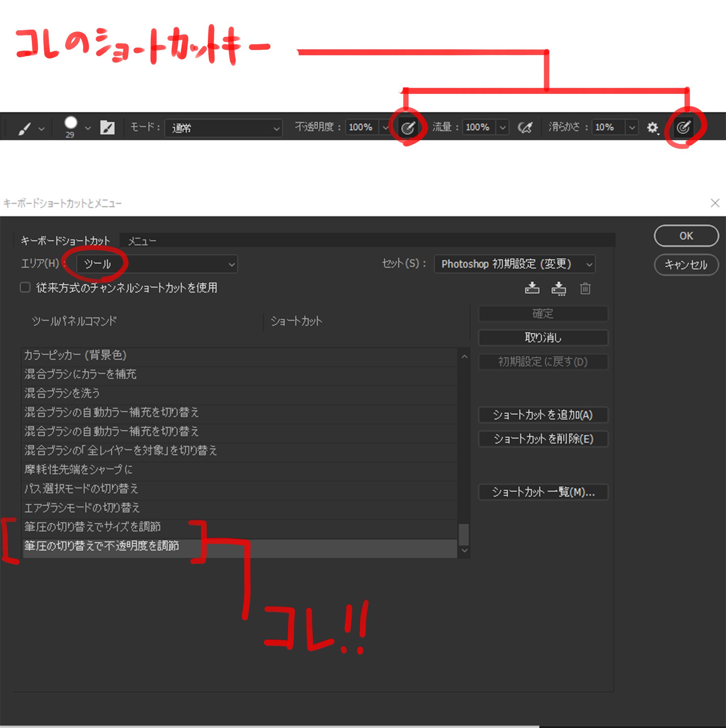Open the blend mode dropdown showing 通常
This screenshot has width=726, height=728.
(x=223, y=128)
